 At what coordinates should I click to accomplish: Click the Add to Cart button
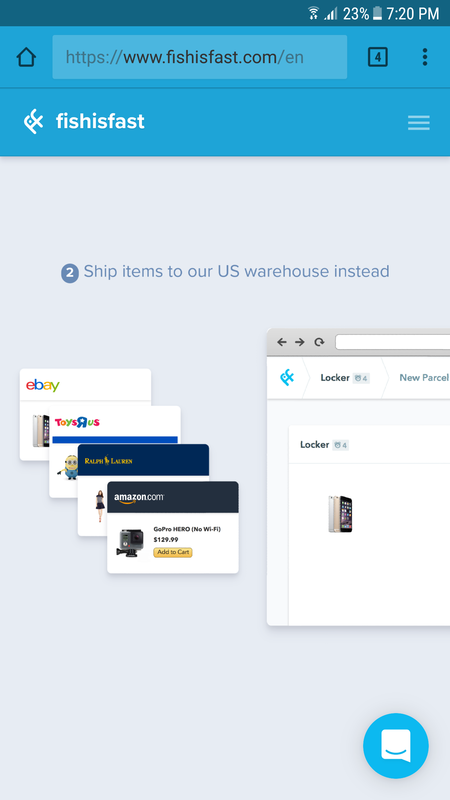click(172, 552)
